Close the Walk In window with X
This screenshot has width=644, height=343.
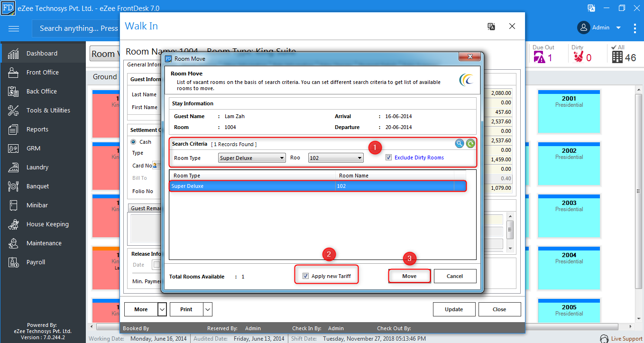(512, 27)
